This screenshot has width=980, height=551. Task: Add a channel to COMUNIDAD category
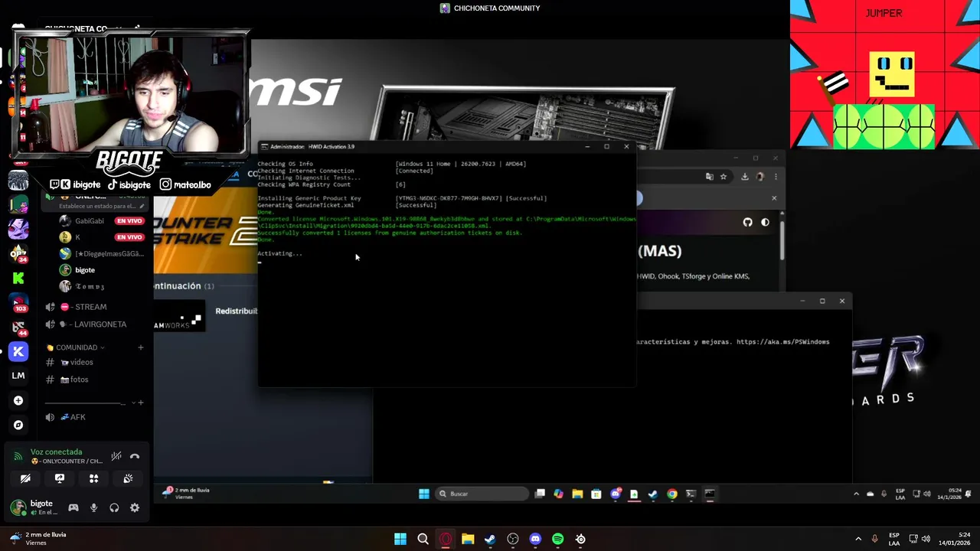tap(140, 347)
